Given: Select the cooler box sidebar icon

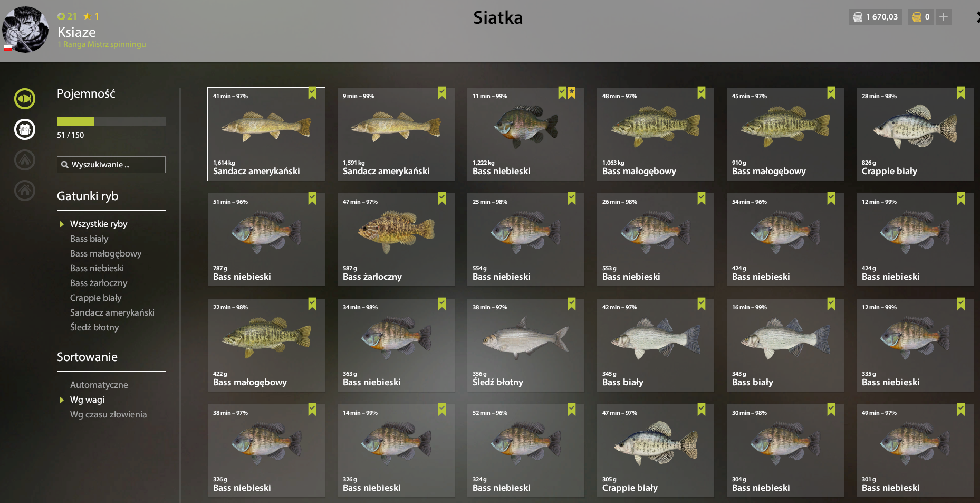Looking at the screenshot, I should (25, 129).
